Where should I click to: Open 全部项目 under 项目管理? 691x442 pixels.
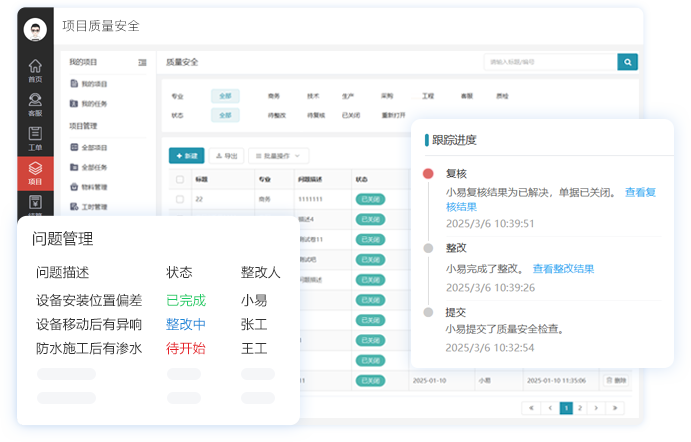(89, 147)
